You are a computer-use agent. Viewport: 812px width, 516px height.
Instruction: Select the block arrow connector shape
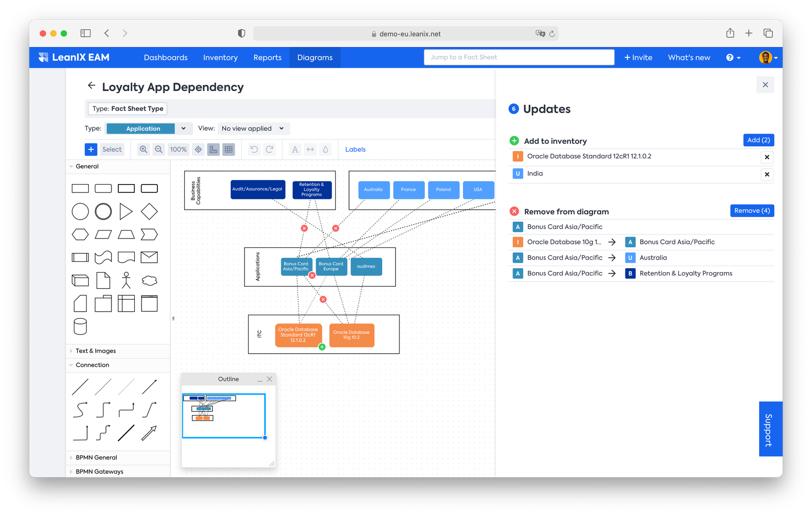coord(149,433)
